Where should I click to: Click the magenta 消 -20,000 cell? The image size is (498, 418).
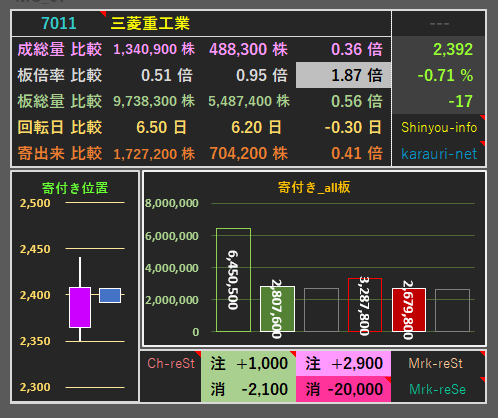[344, 389]
